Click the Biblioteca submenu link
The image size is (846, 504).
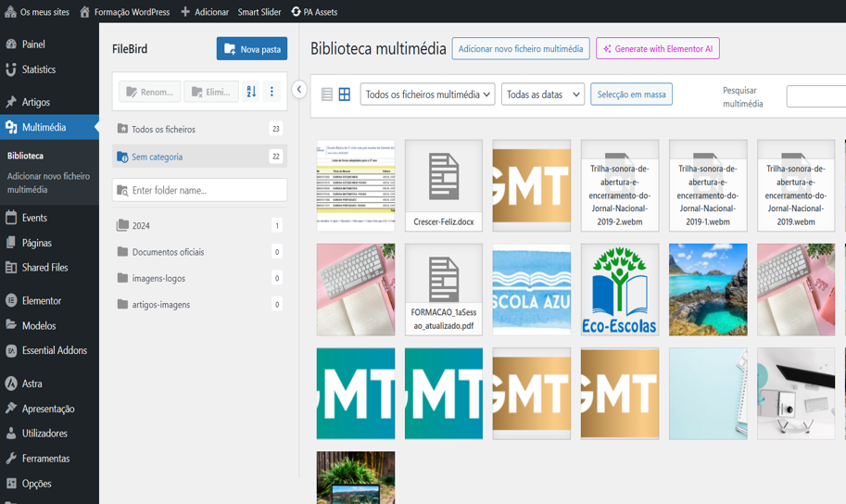(x=25, y=156)
